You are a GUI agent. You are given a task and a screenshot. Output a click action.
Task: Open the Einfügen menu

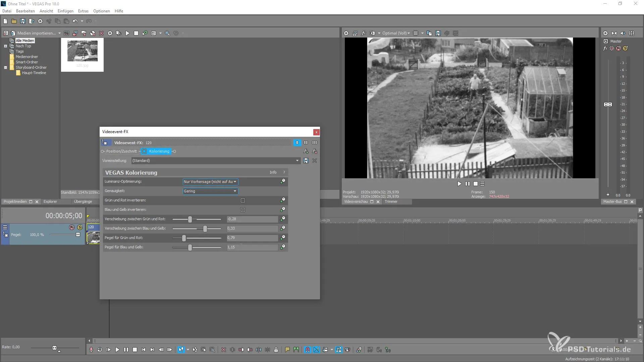(65, 11)
